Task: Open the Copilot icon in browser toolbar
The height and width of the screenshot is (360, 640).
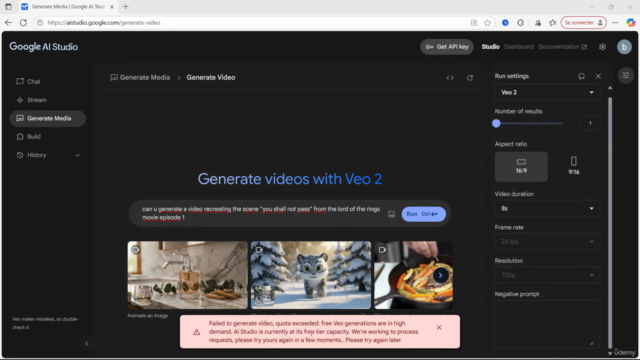Action: [631, 23]
